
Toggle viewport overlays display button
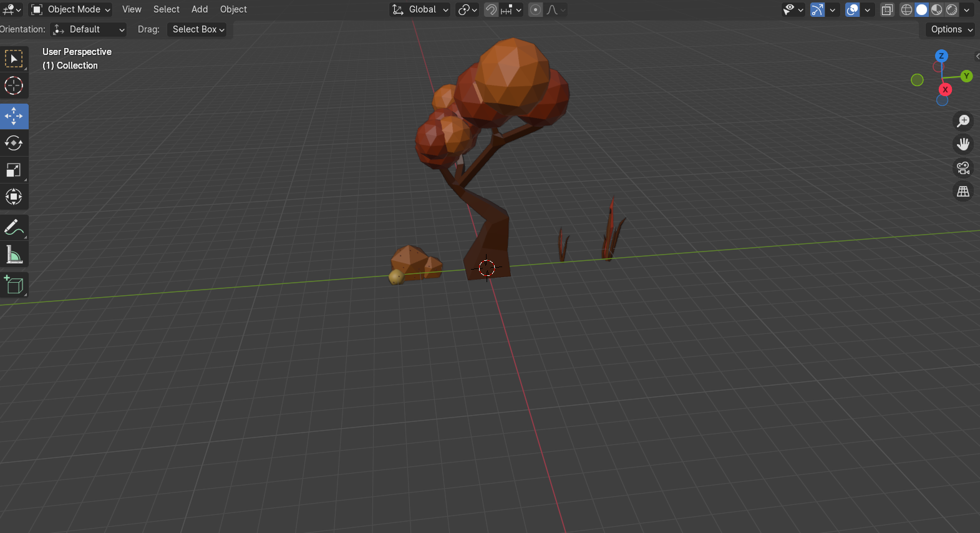[x=852, y=10]
